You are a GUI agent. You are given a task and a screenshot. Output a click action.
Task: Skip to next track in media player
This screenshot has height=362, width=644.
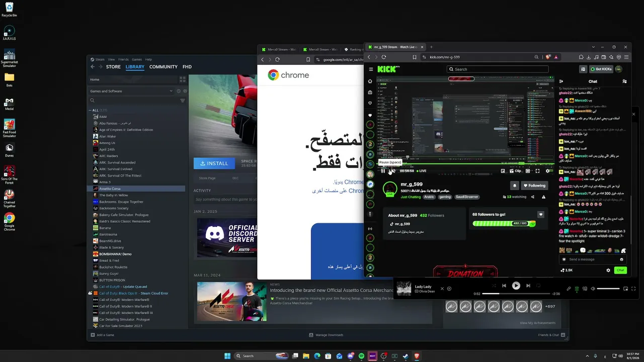(x=528, y=286)
